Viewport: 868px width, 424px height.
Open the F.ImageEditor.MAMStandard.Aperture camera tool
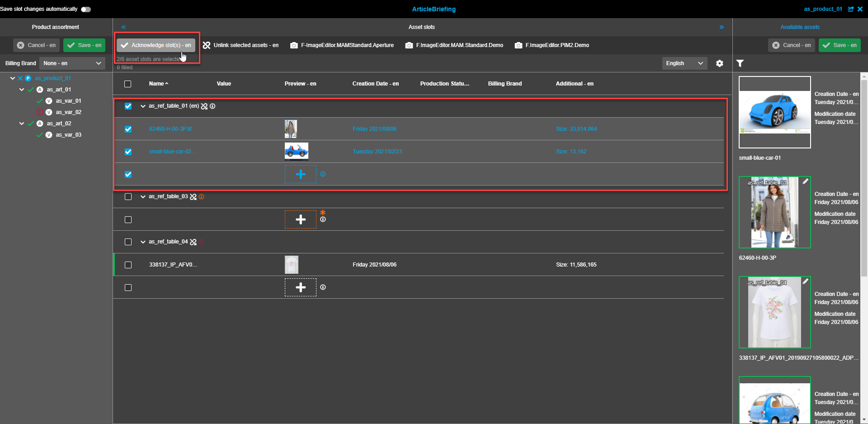tap(342, 45)
